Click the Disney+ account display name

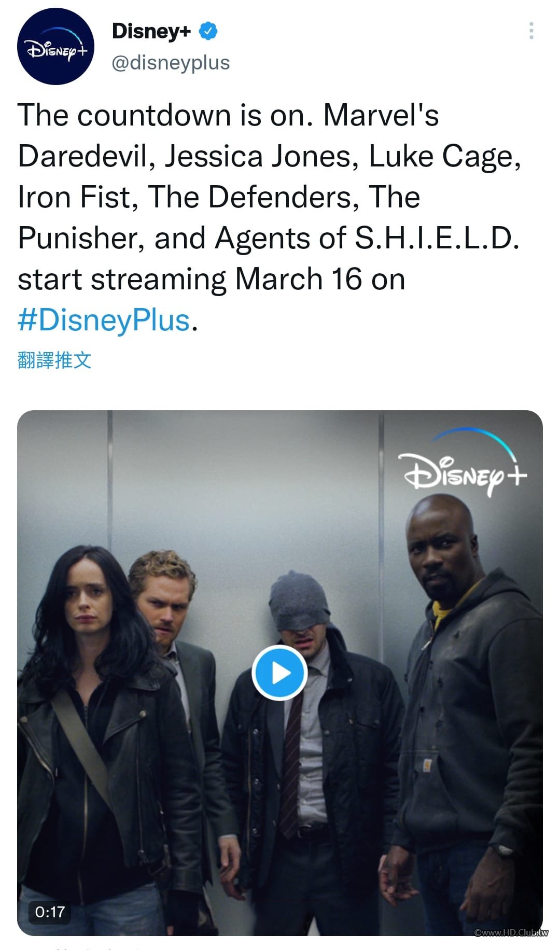(151, 31)
